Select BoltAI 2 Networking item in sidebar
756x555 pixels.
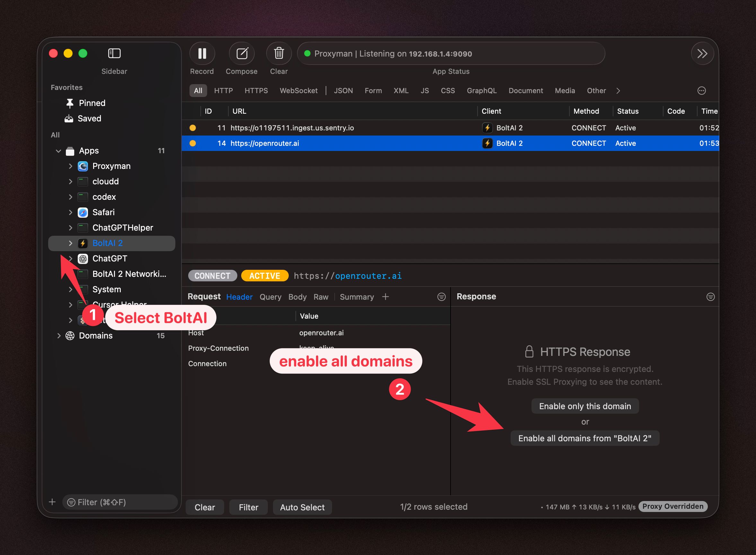point(129,274)
